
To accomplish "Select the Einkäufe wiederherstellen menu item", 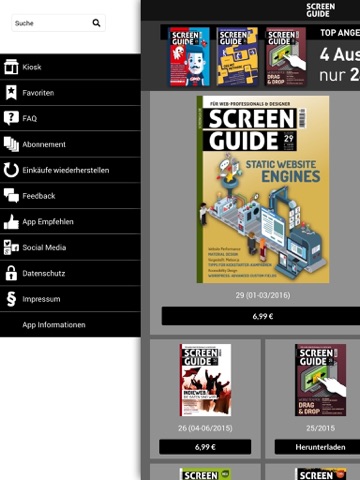I will tap(70, 170).
